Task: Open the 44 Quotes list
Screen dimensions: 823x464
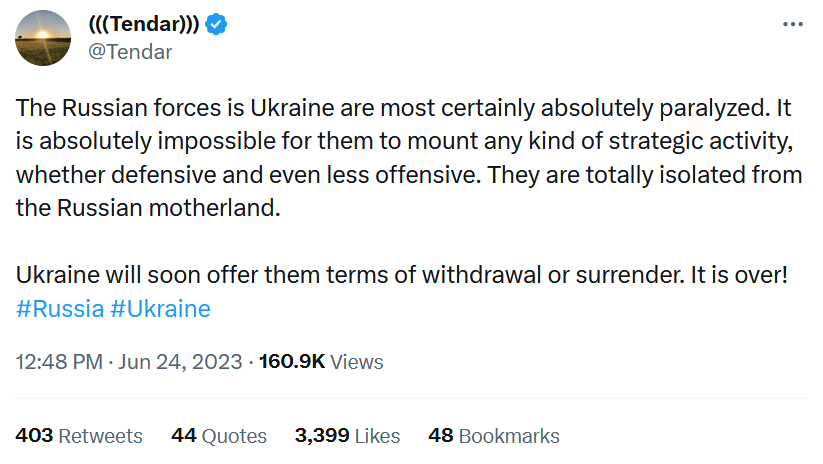Action: click(219, 436)
